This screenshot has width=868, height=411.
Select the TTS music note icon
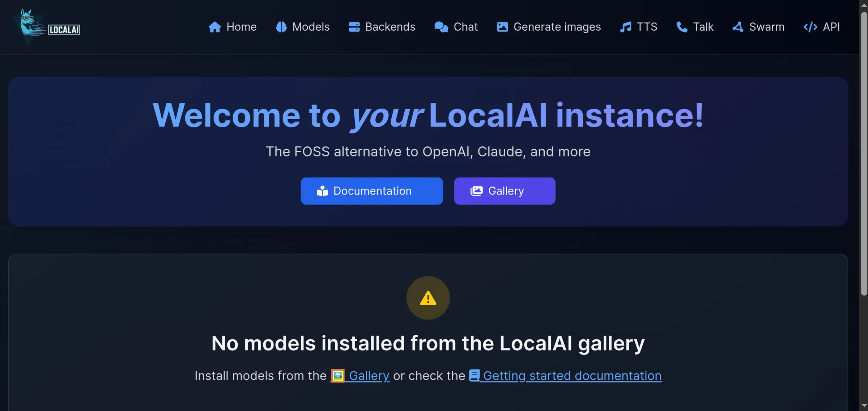click(626, 27)
